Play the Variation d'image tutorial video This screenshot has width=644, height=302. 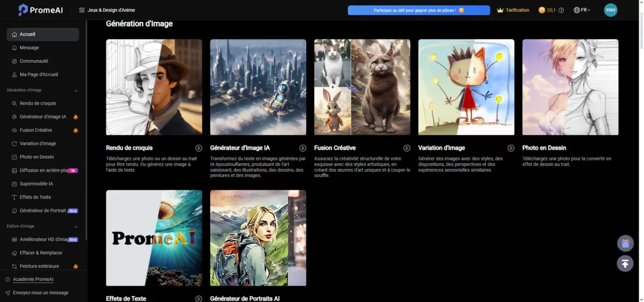pyautogui.click(x=511, y=148)
